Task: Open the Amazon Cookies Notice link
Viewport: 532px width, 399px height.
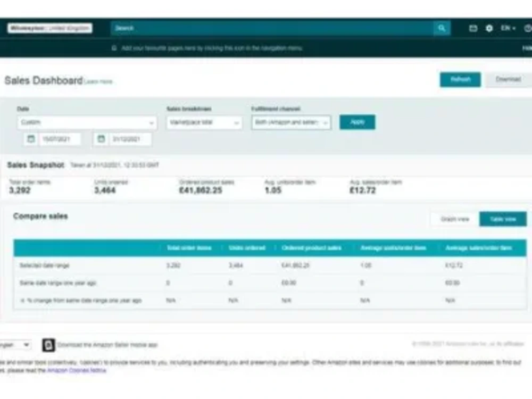Action: click(x=77, y=370)
